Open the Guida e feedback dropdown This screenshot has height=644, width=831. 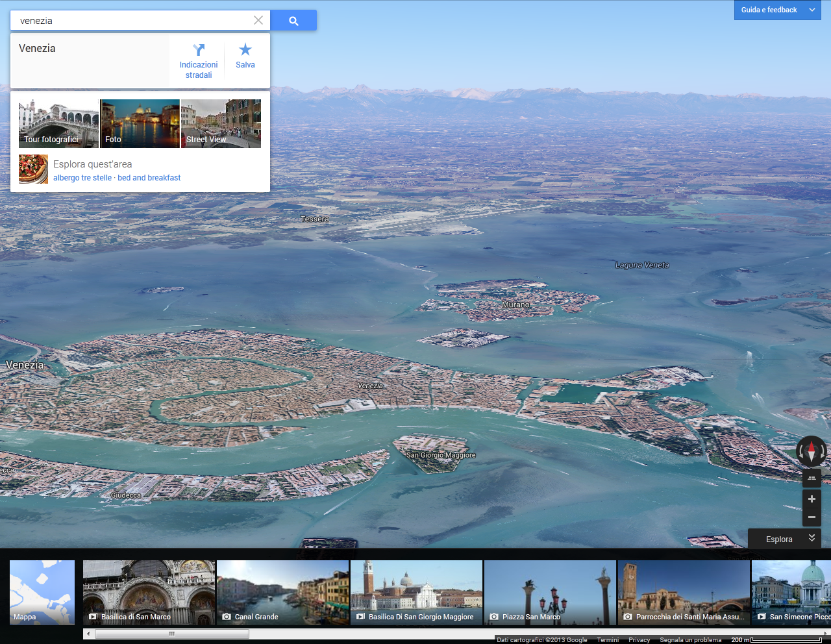[x=777, y=10]
